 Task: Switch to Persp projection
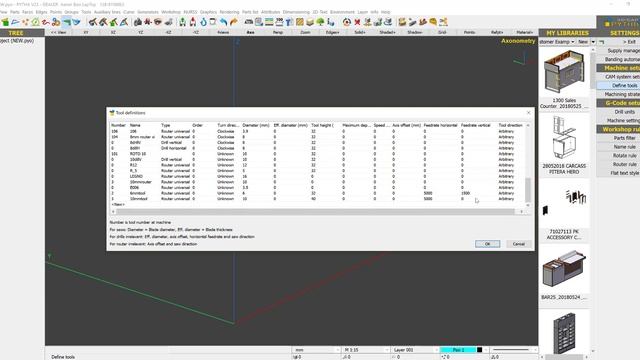278,32
